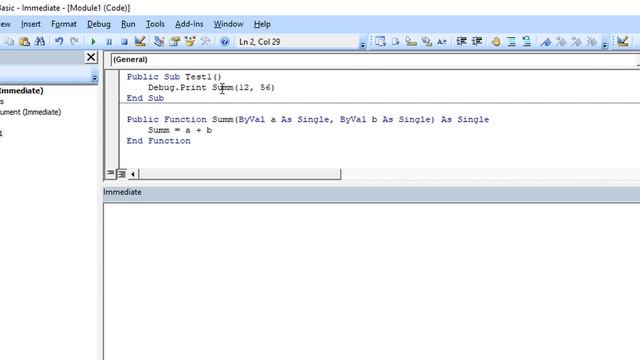This screenshot has height=360, width=640.
Task: Click the Uncomment Block icon
Action: (x=527, y=41)
